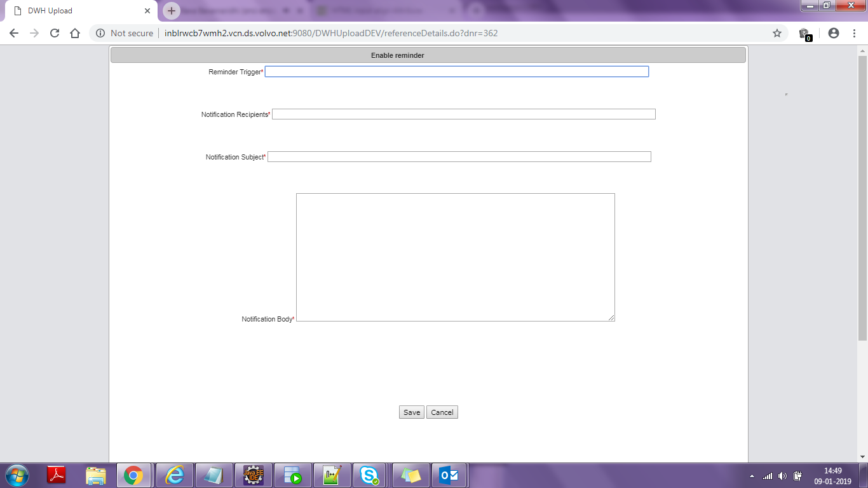Open Skype from the taskbar
868x488 pixels.
point(370,475)
